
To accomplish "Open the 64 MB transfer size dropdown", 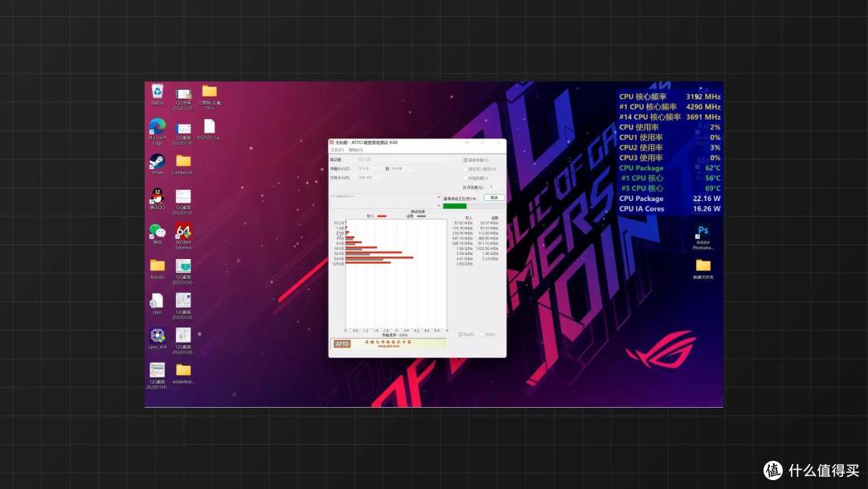I will click(x=404, y=168).
